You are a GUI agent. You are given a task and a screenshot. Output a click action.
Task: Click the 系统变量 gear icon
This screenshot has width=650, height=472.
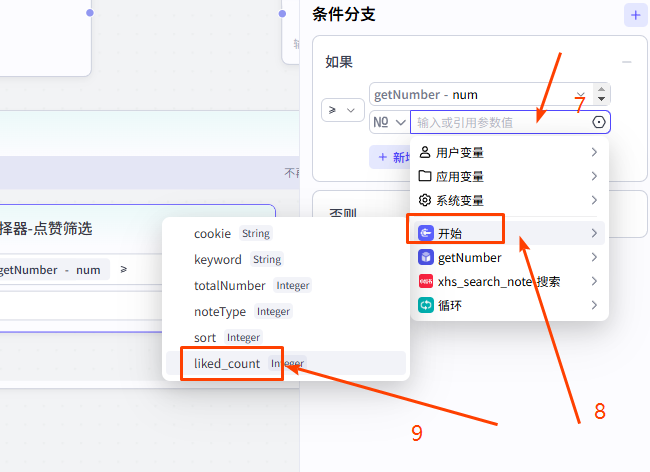[x=425, y=200]
